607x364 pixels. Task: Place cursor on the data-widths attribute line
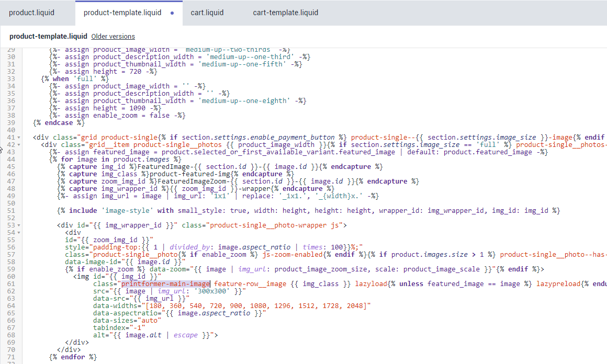pyautogui.click(x=231, y=305)
